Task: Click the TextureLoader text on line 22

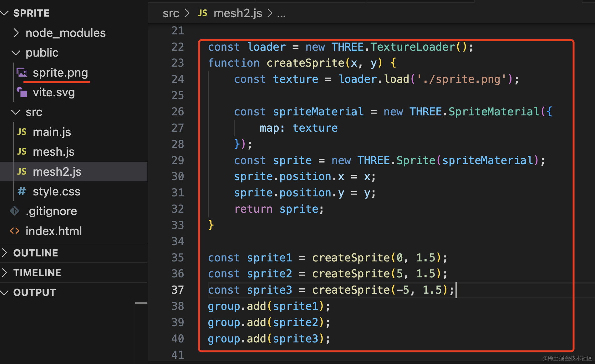Action: (x=412, y=47)
